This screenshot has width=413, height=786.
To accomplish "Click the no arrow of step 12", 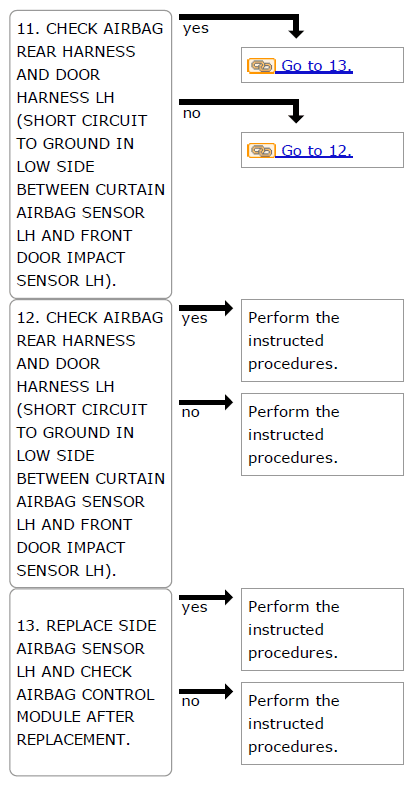I will (x=206, y=402).
